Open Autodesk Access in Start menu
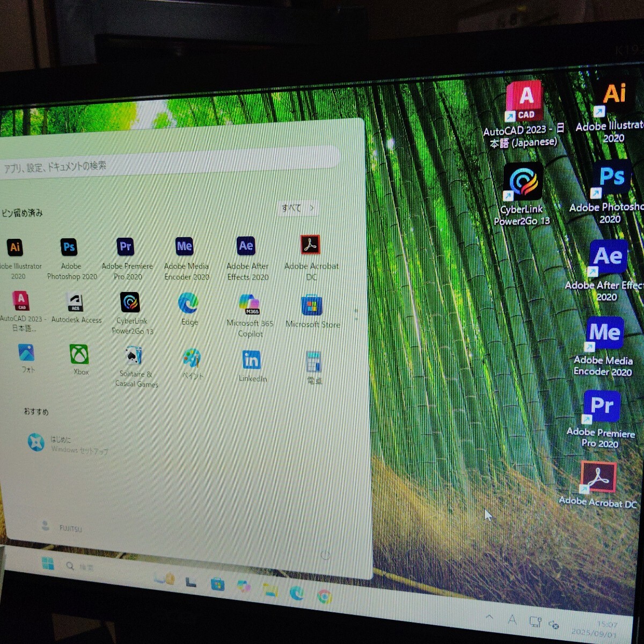The image size is (644, 644). coord(76,308)
